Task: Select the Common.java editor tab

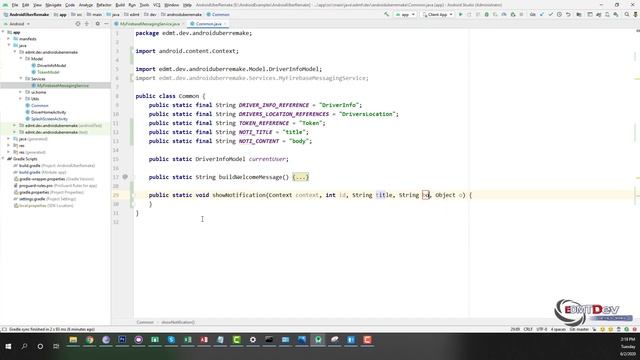Action: [208, 24]
